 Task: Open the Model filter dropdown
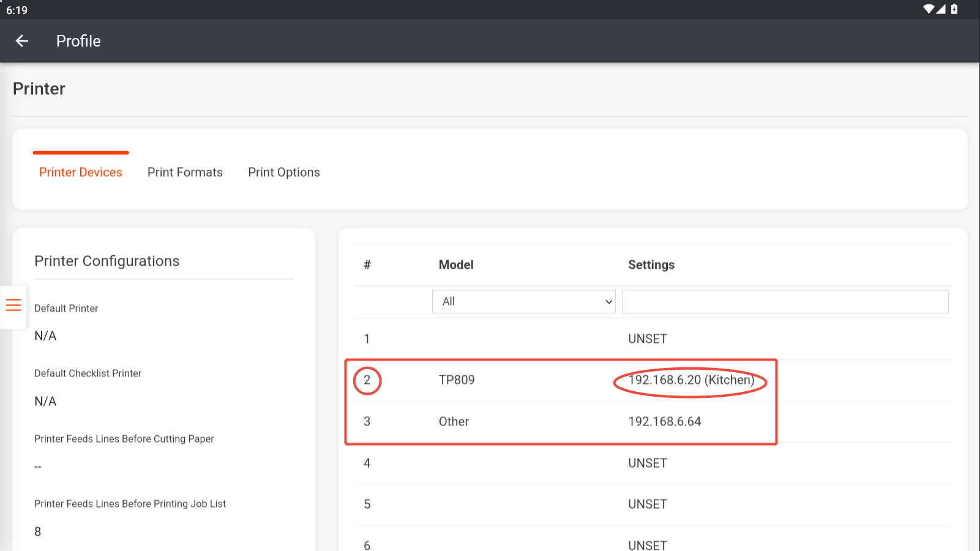tap(523, 302)
